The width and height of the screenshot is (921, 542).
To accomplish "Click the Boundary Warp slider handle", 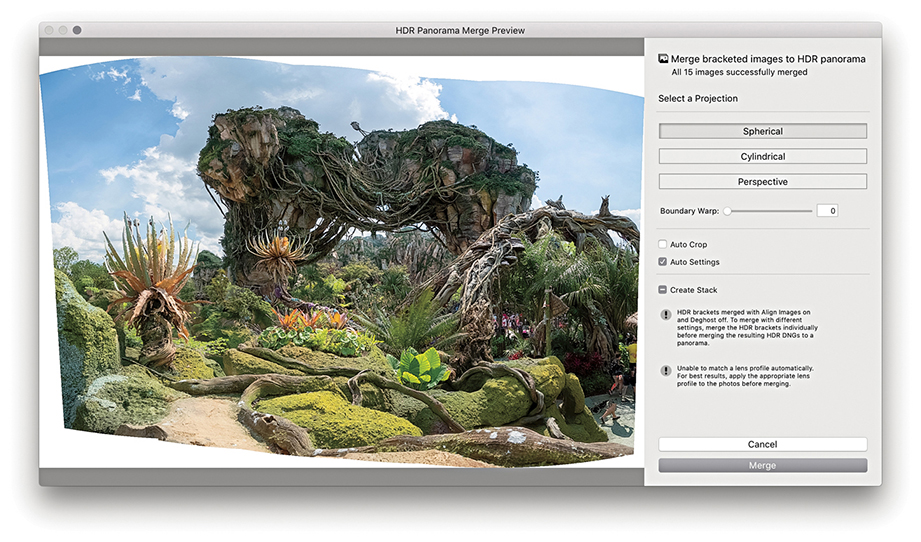I will [728, 211].
